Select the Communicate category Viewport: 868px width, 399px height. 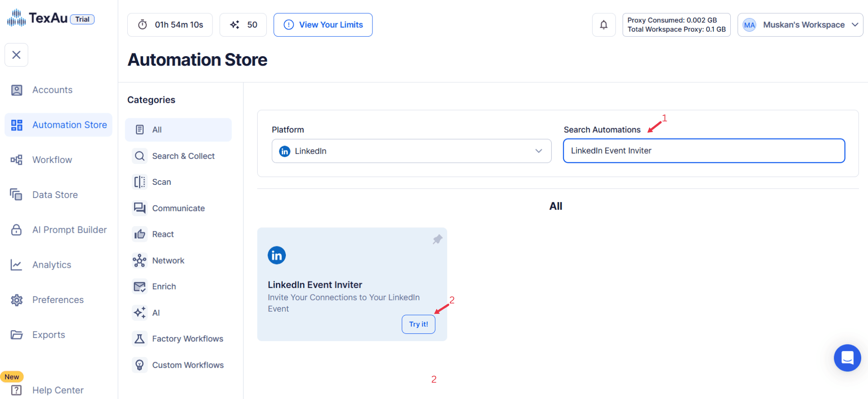coord(178,208)
